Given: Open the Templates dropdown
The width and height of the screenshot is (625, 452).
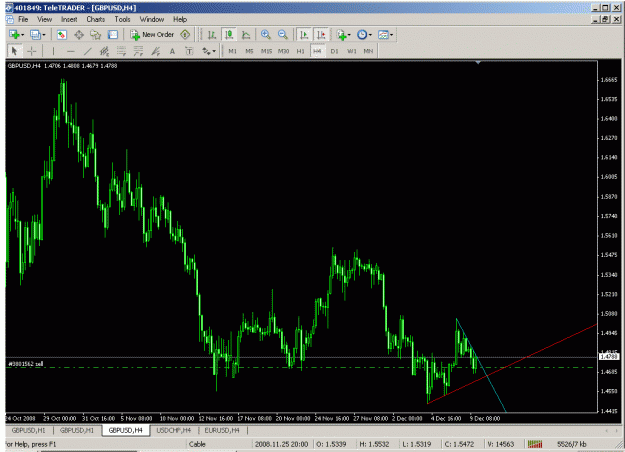Looking at the screenshot, I should click(x=385, y=35).
